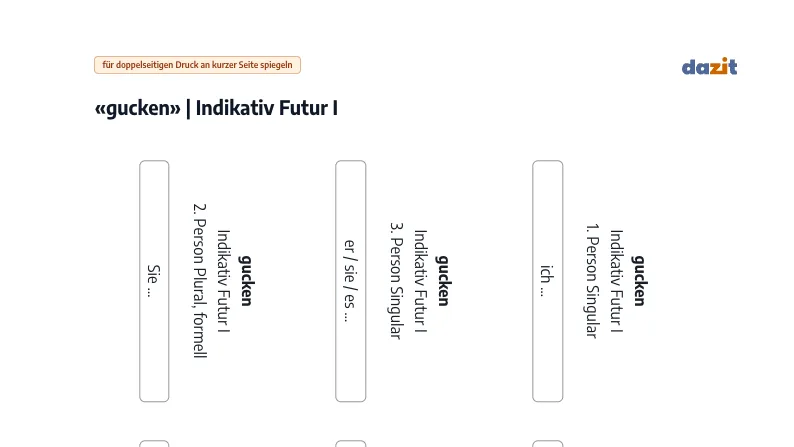Click the answer box labeled 'ich ...'
The height and width of the screenshot is (447, 794).
[x=547, y=281]
